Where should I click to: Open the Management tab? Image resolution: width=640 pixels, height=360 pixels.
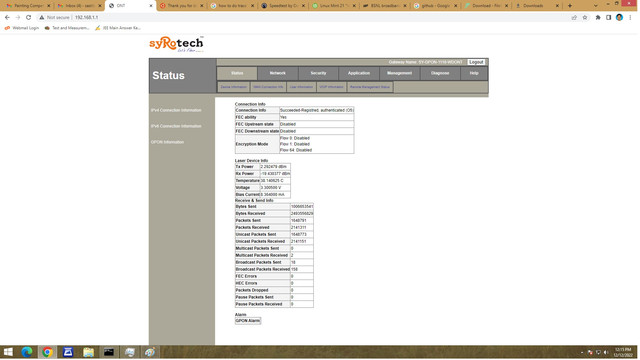pyautogui.click(x=400, y=73)
